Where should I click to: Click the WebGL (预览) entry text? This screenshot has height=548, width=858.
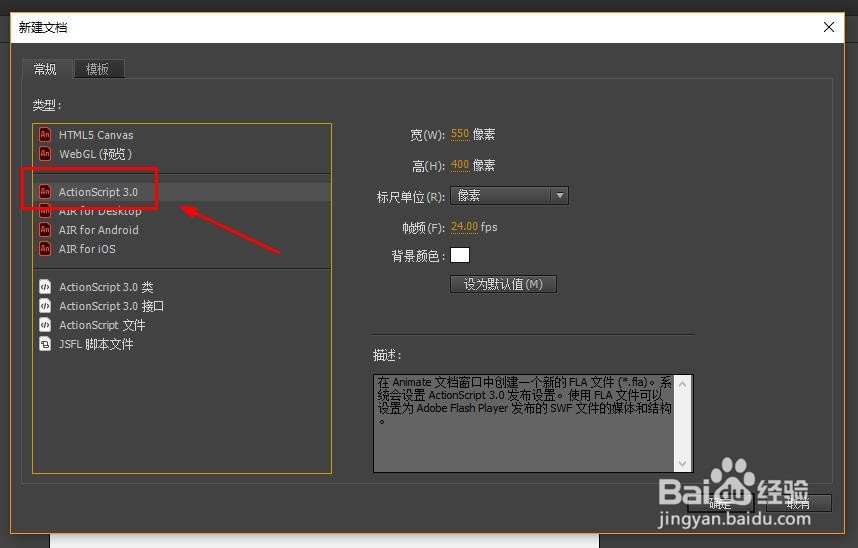pos(95,154)
